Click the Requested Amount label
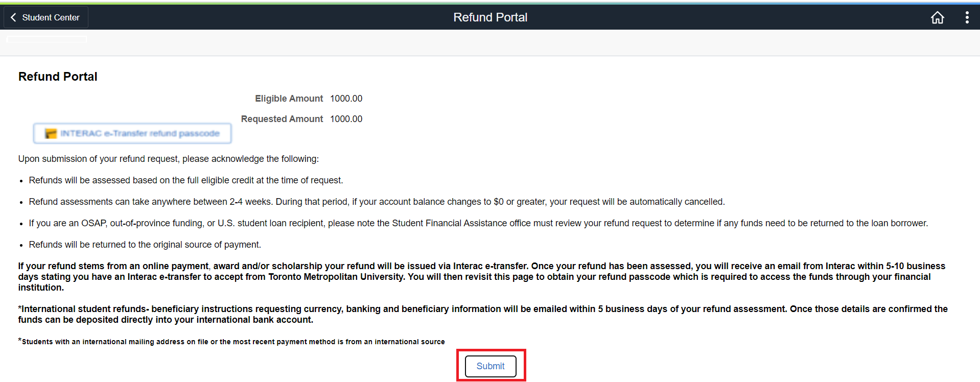Viewport: 980px width, 382px height. tap(282, 119)
